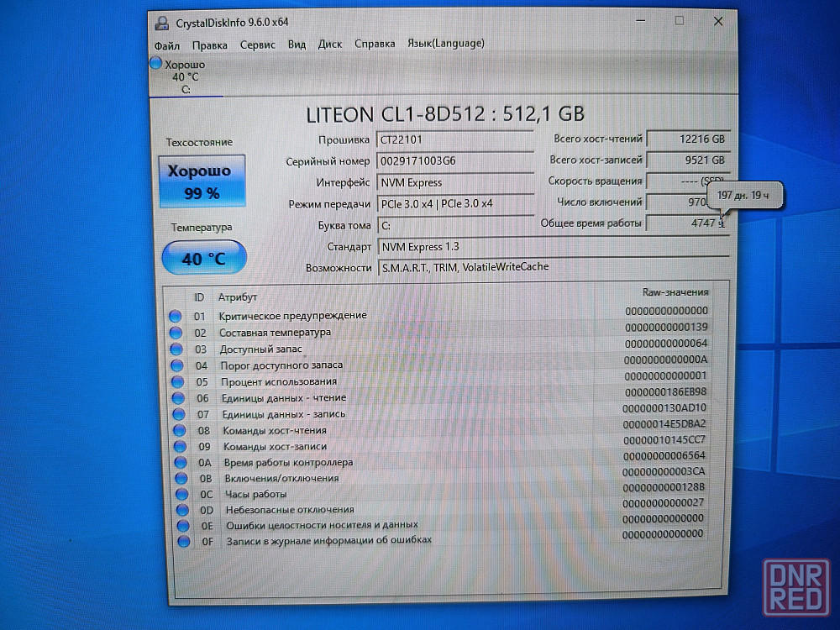The image size is (840, 630).
Task: Click the serial number field 0029171003G6
Action: coord(454,161)
